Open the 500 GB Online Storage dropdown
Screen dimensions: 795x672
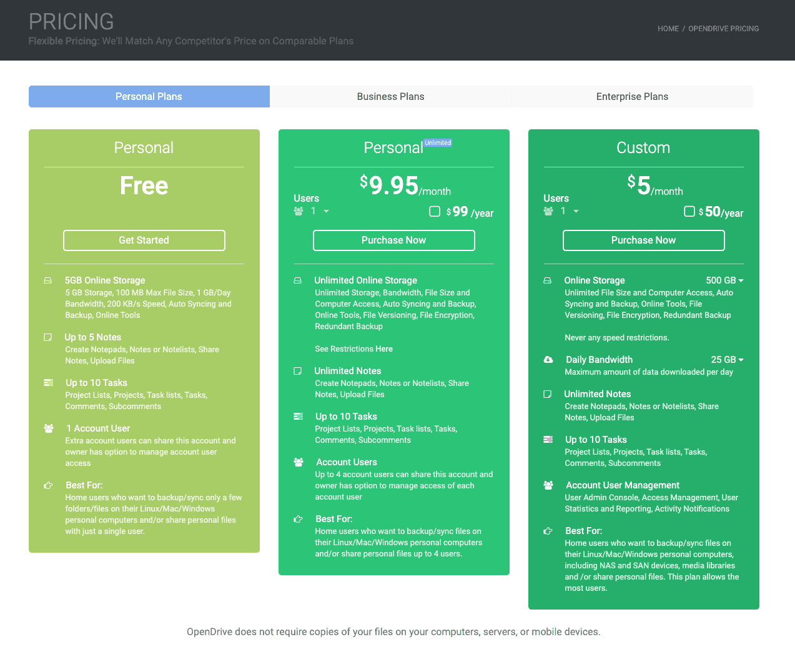point(724,280)
